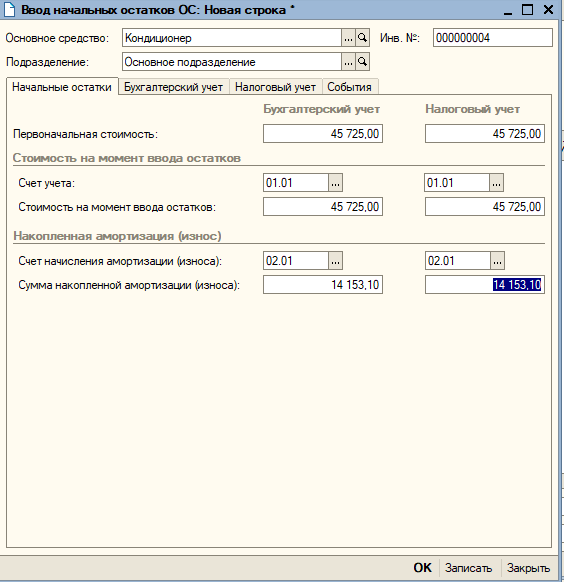Focus the Основное средство field with Кондиционер
564x582 pixels.
coord(232,38)
